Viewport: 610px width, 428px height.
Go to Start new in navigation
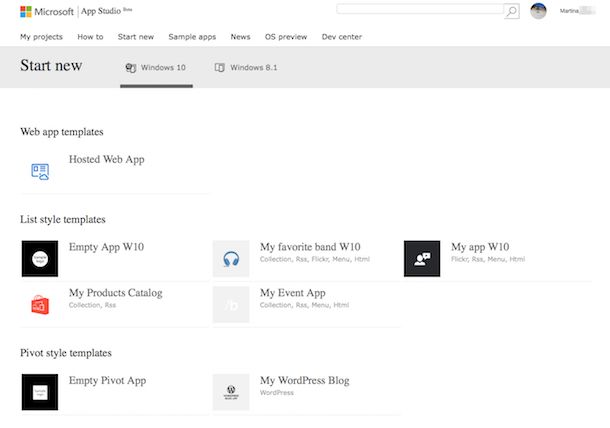[136, 37]
